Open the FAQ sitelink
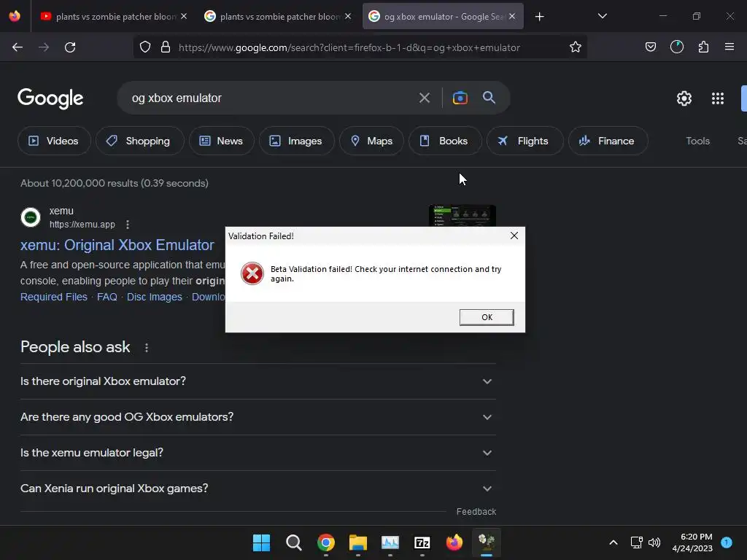This screenshot has width=747, height=560. pyautogui.click(x=107, y=297)
